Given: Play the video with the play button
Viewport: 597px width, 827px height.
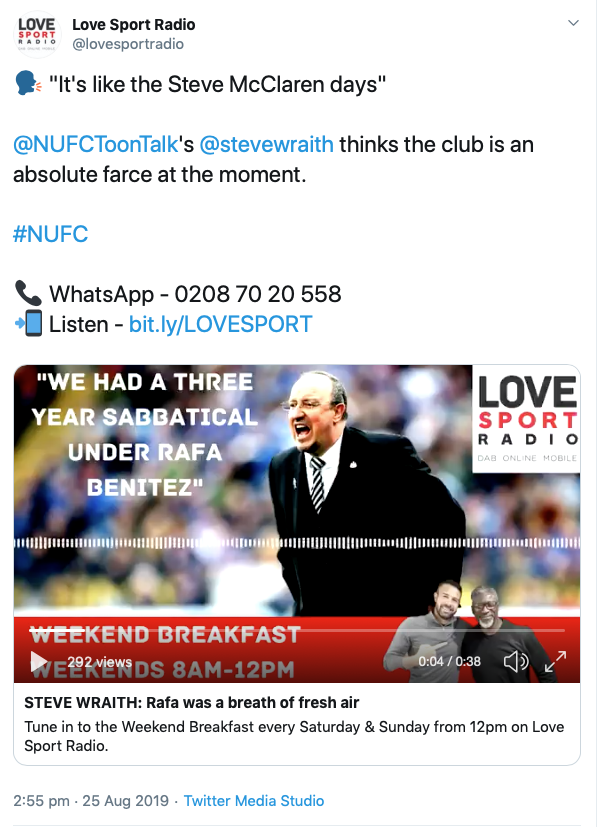Looking at the screenshot, I should tap(38, 661).
